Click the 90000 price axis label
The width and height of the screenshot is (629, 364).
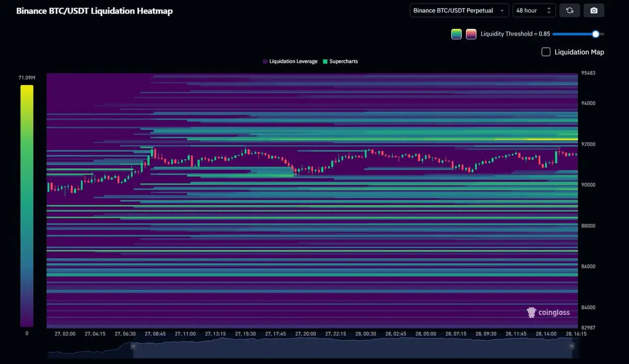pyautogui.click(x=587, y=185)
